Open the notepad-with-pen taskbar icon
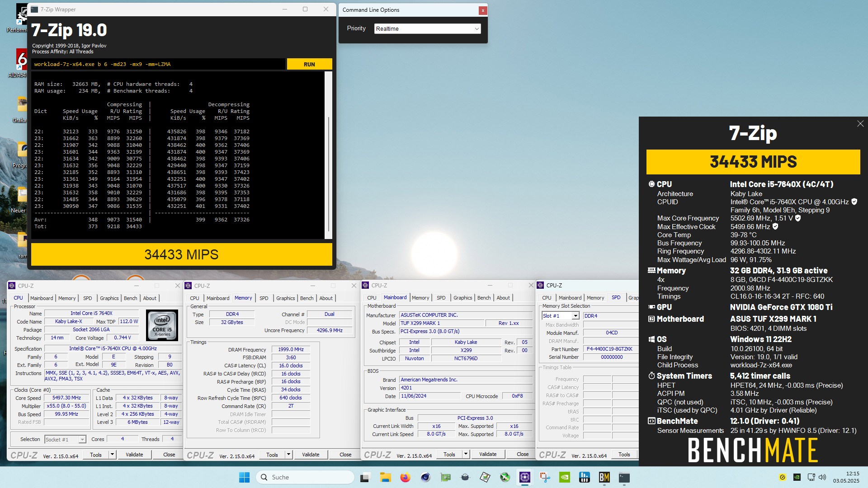The height and width of the screenshot is (488, 868). 485,477
